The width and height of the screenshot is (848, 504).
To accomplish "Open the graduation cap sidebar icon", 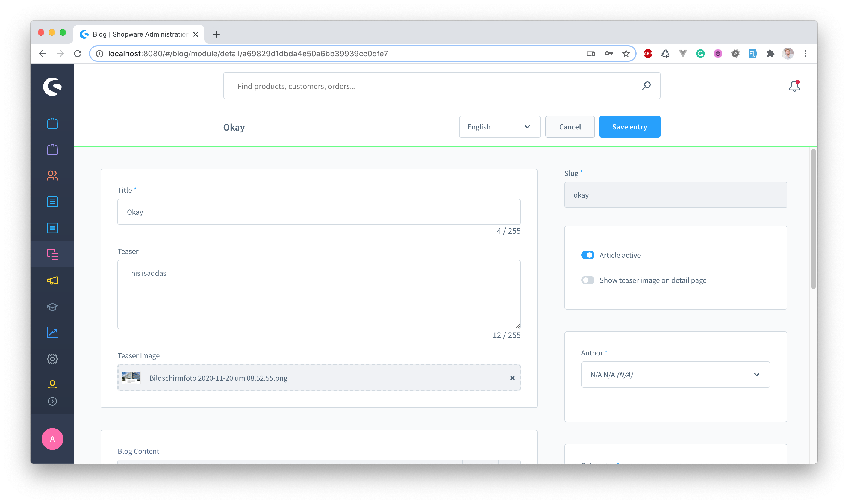I will pyautogui.click(x=52, y=307).
